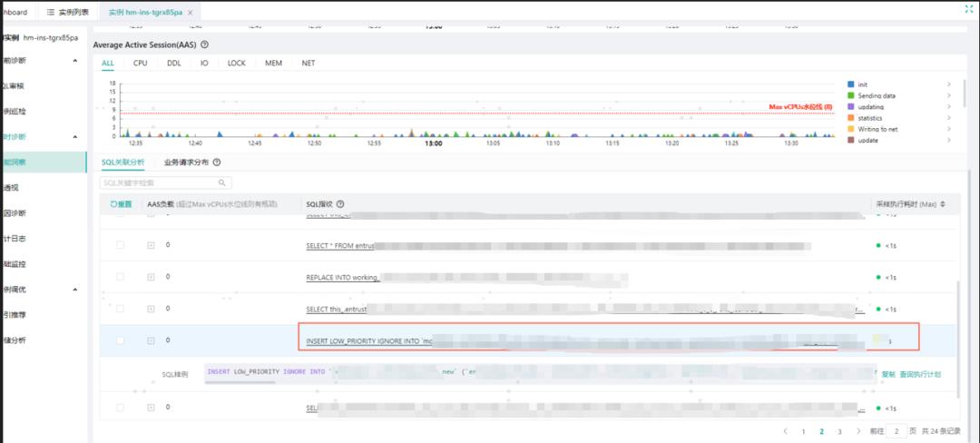The image size is (980, 443).
Task: Expand the statistics legend arrow
Action: coord(949,117)
